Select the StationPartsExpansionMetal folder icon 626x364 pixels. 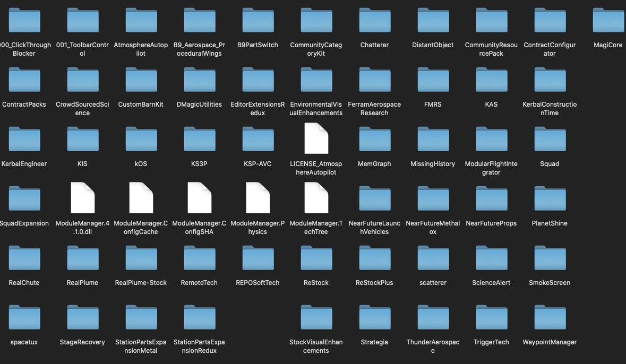(141, 317)
